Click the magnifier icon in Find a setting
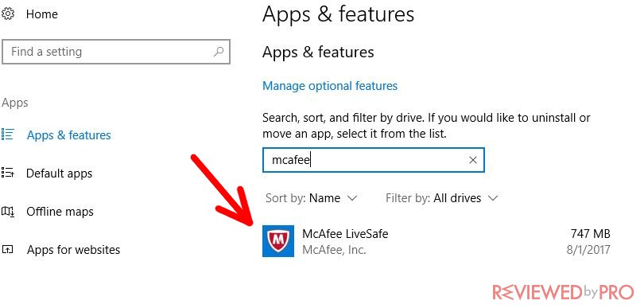Viewport: 644px width, 308px height. click(219, 52)
